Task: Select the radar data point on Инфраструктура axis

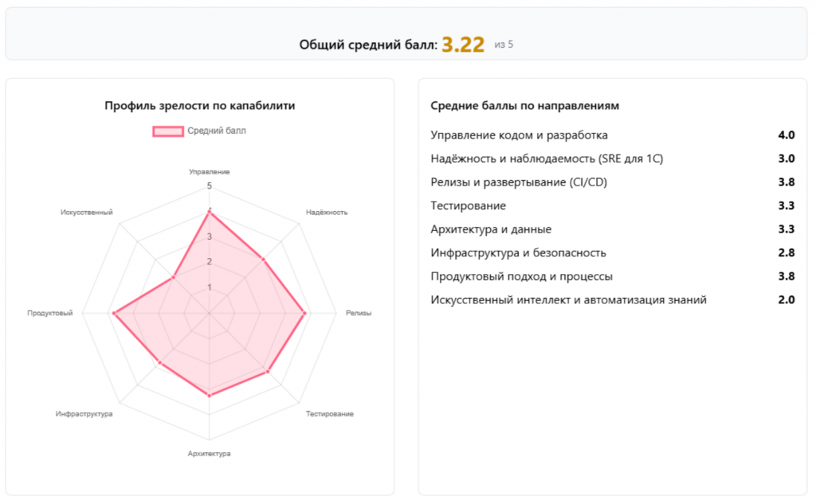Action: coord(160,363)
